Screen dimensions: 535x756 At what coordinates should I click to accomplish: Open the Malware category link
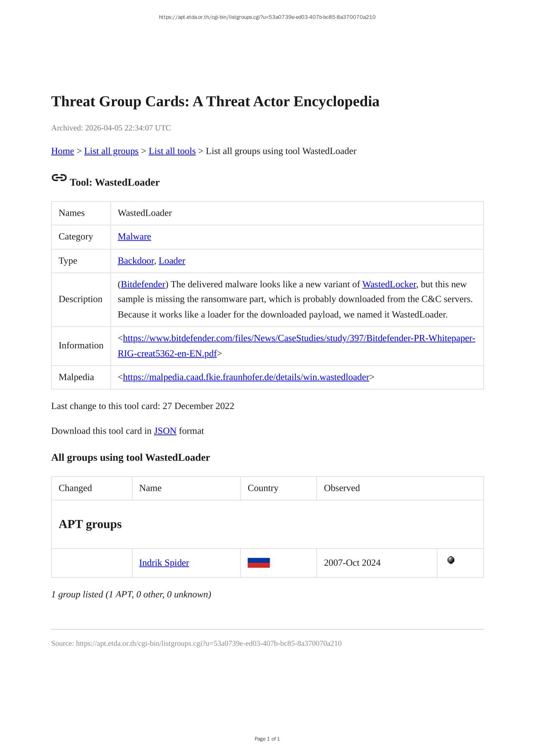(134, 237)
